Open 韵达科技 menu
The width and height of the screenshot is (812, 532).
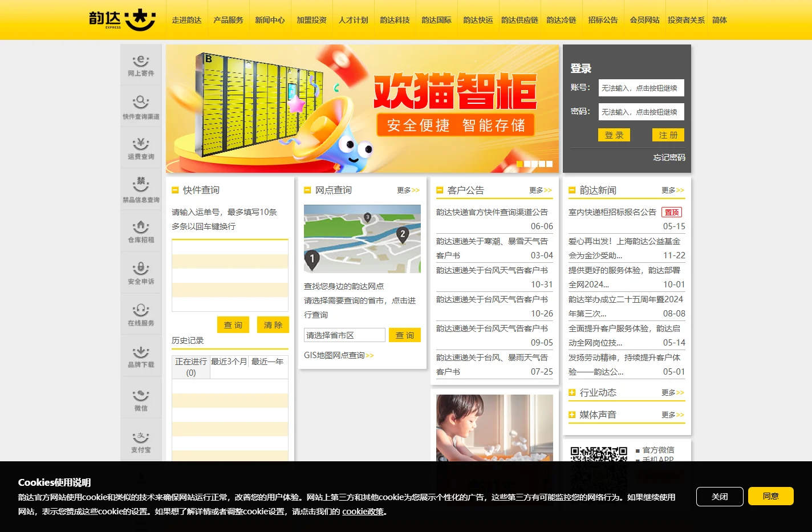[x=395, y=20]
